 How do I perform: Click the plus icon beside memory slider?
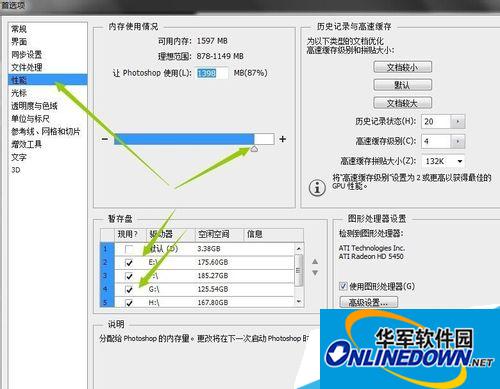(283, 139)
